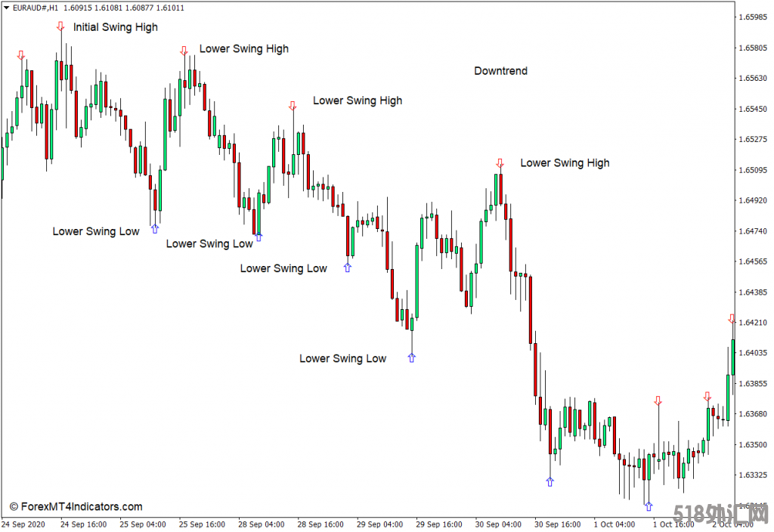Click the 29 Sep 16:00 time axis label

pos(440,524)
